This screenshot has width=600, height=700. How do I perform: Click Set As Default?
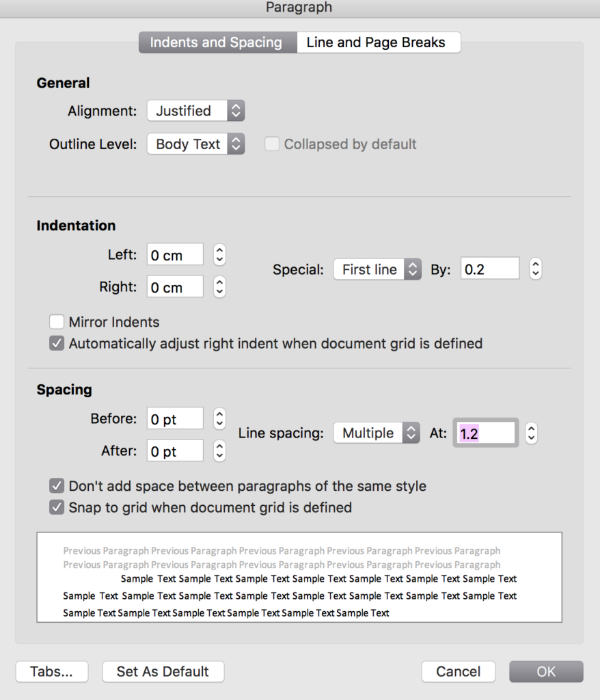coord(163,671)
